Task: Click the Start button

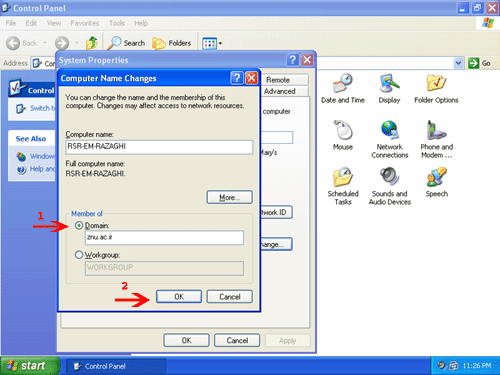Action: point(30,366)
